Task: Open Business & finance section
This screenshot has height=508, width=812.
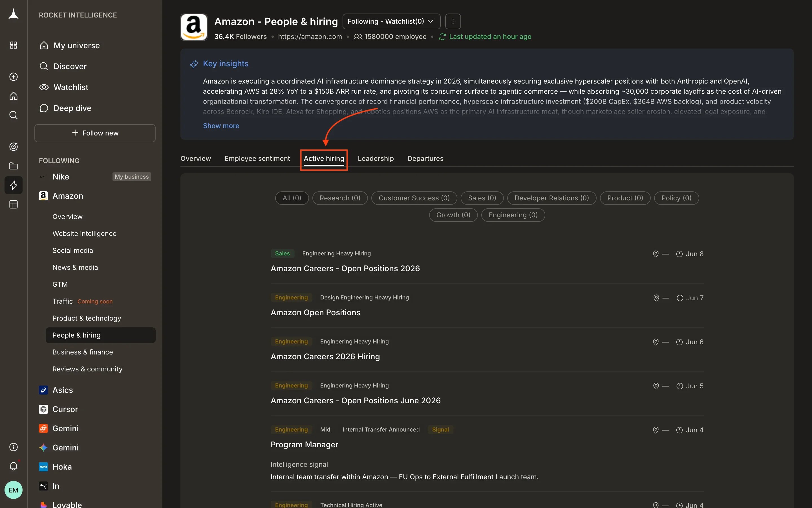Action: coord(83,352)
